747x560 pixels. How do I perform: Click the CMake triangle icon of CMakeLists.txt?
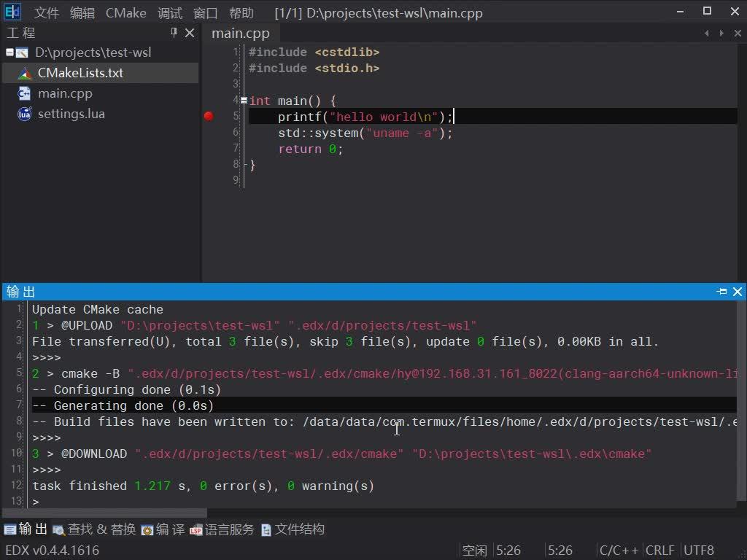[x=24, y=74]
